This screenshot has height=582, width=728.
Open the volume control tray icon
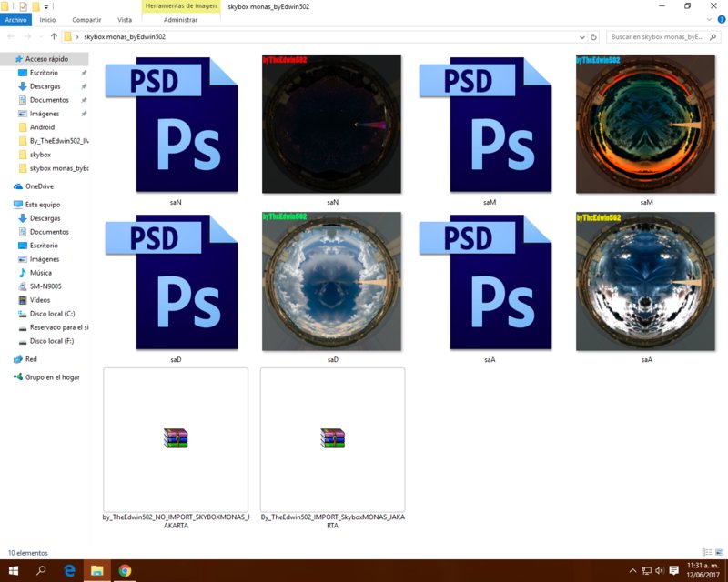tap(659, 570)
